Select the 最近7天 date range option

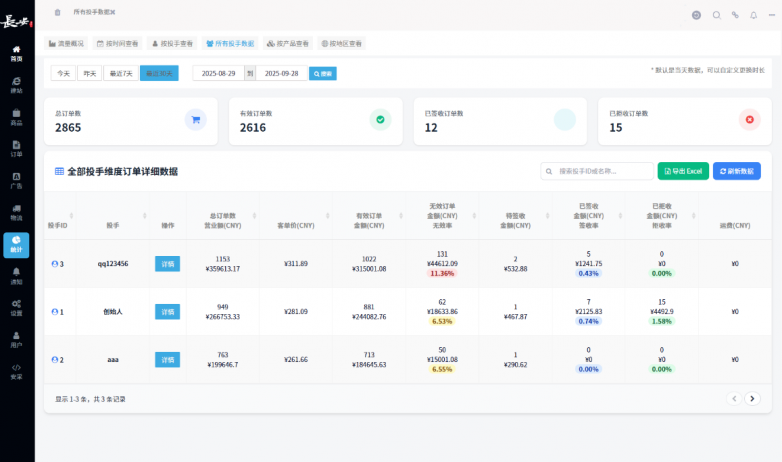click(x=121, y=73)
